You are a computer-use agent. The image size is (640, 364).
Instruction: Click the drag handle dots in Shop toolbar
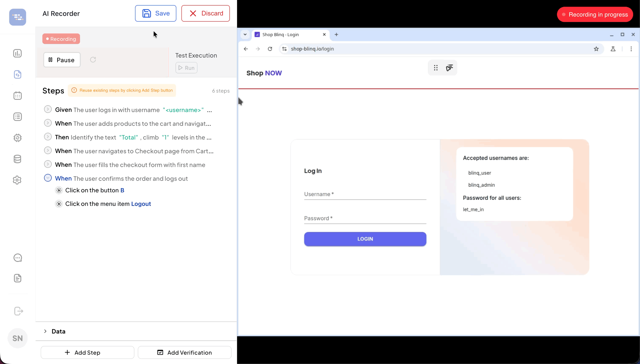436,68
